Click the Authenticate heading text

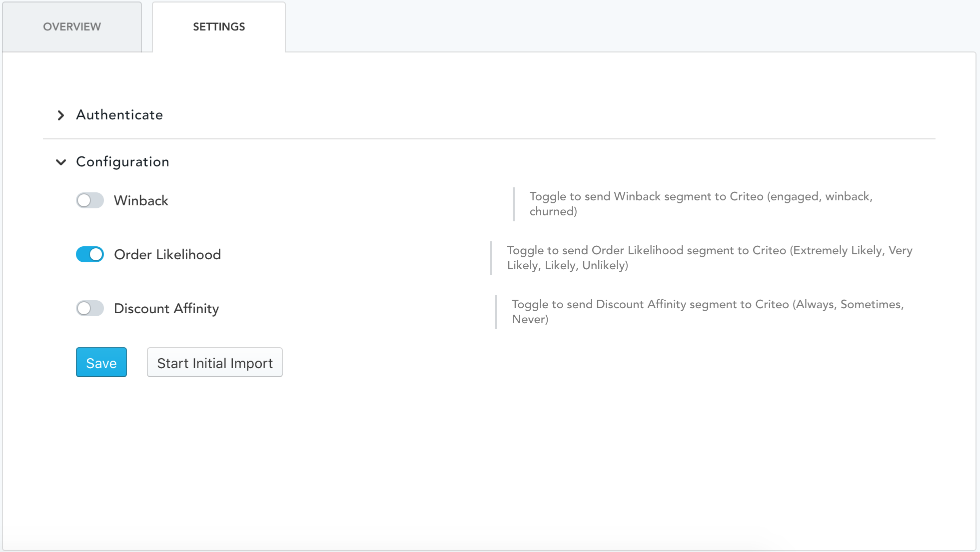pos(119,115)
